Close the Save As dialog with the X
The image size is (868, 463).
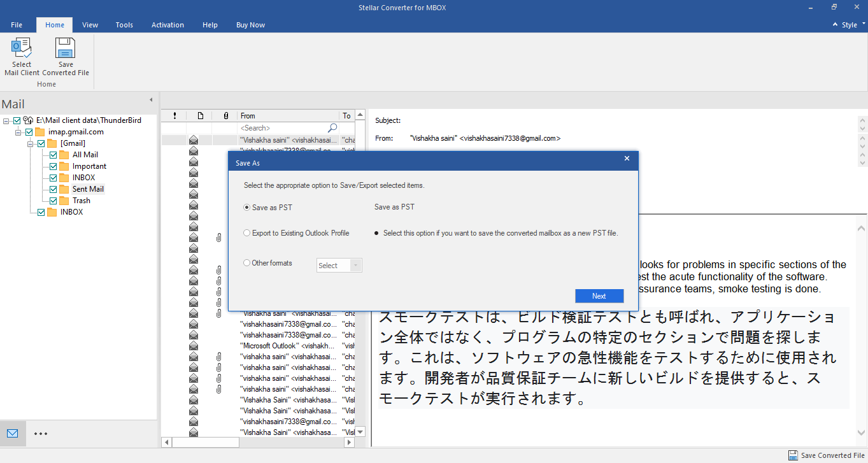coord(627,159)
